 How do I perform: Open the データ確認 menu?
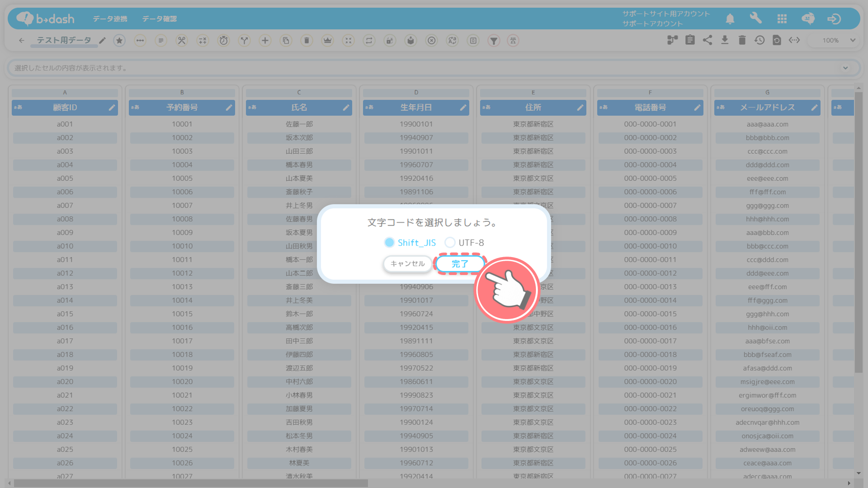(159, 19)
